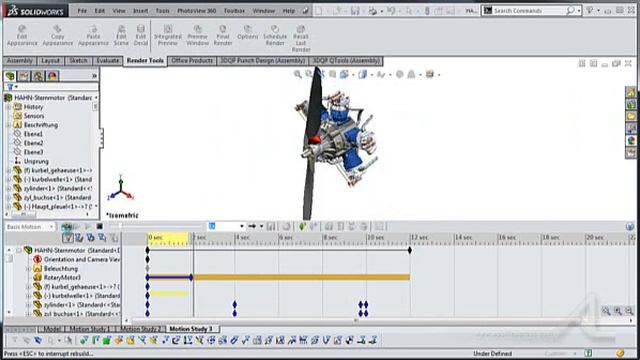This screenshot has height=360, width=640.
Task: Click Play on the motion study
Action: (x=88, y=227)
